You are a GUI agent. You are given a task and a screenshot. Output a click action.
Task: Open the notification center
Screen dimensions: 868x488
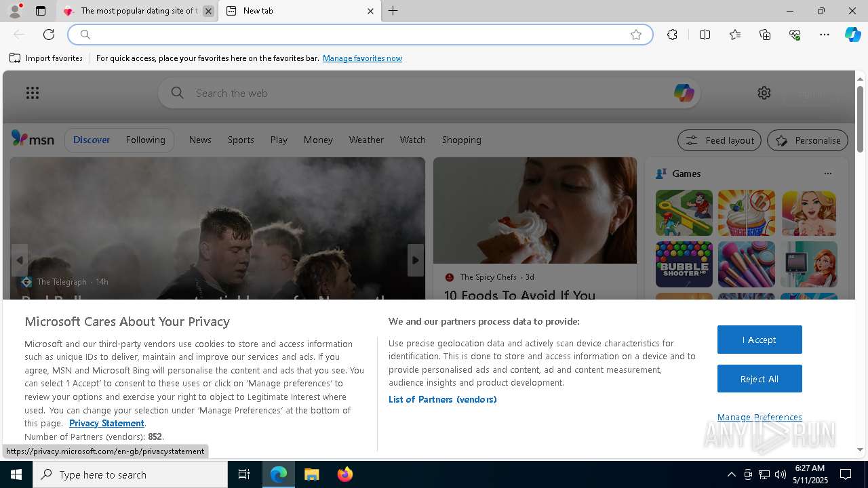point(846,474)
